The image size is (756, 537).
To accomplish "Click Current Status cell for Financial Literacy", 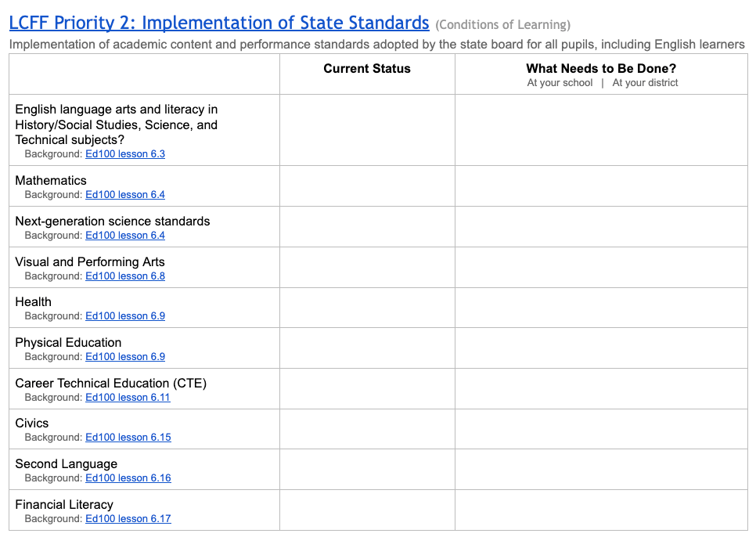I will [367, 510].
